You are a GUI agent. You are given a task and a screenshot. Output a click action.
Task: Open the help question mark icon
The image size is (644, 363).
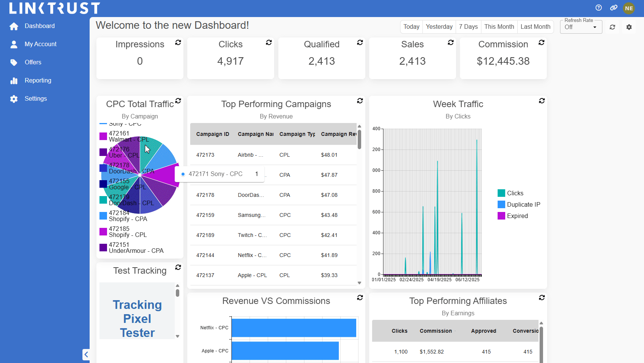point(599,8)
